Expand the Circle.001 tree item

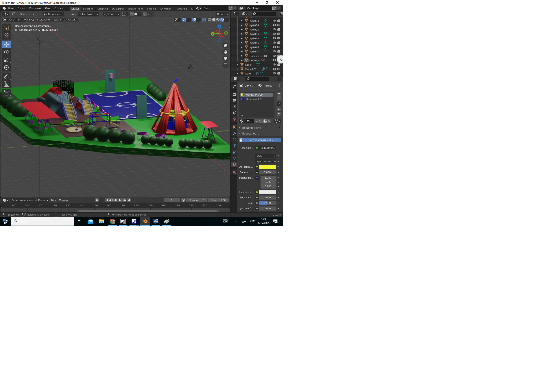[x=238, y=69]
